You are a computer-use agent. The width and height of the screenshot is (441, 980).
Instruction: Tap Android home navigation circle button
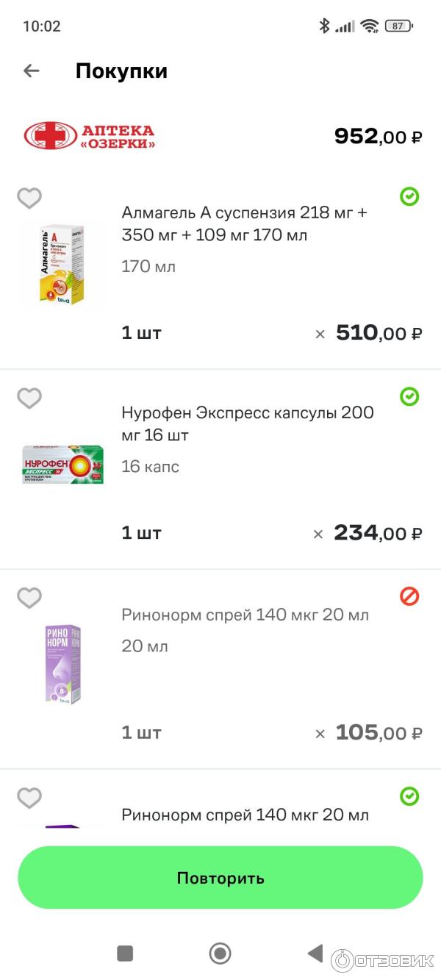220,954
